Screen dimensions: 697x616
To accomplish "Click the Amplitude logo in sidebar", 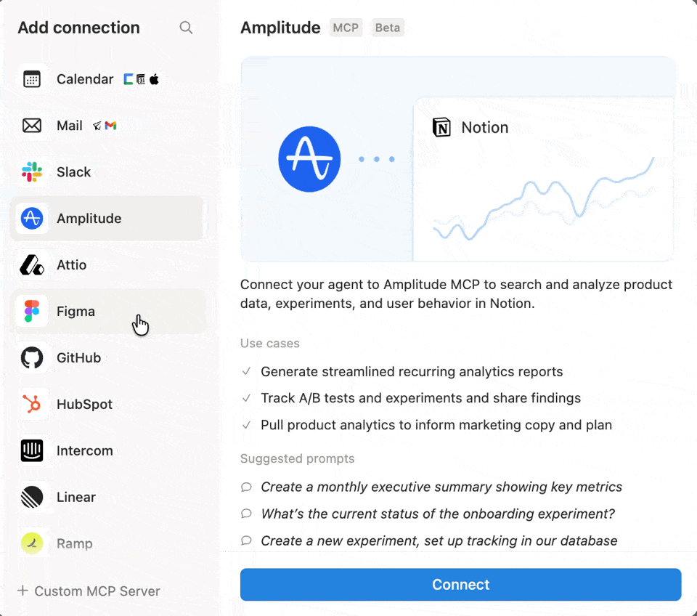I will pos(32,219).
